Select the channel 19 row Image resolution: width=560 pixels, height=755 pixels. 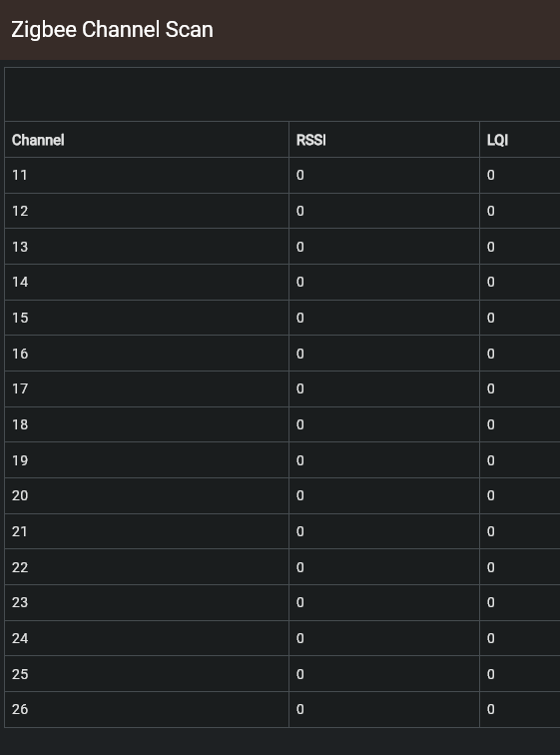coord(282,460)
